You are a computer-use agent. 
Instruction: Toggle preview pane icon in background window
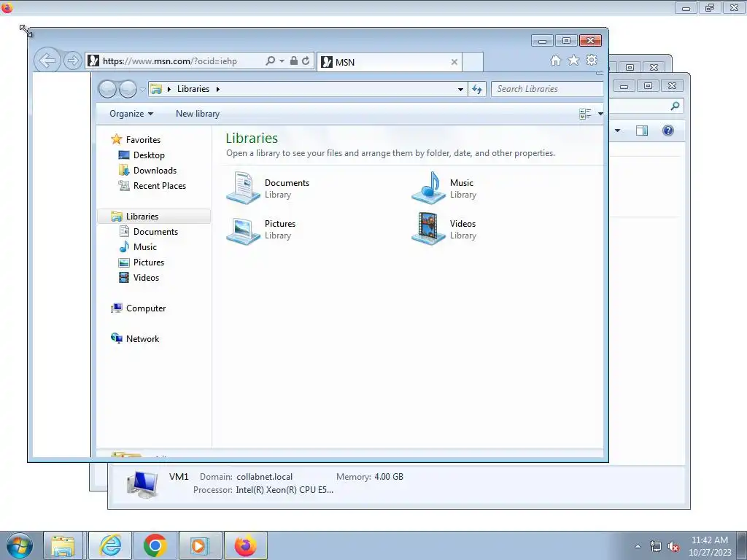tap(642, 131)
